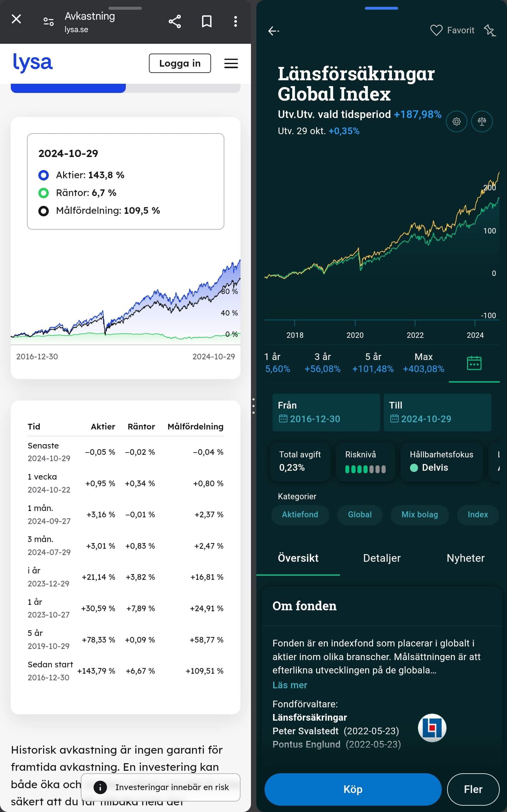Open site settings tune icon
507x812 pixels.
[48, 22]
